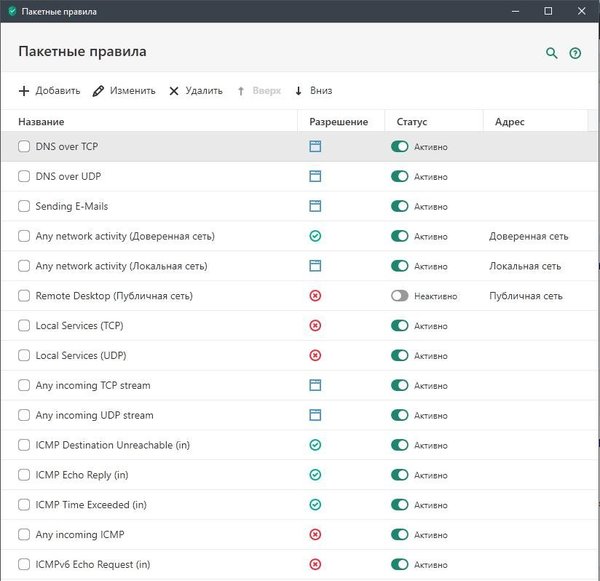Click the allow icon for ICMP Echo Reply
This screenshot has width=600, height=581.
click(x=315, y=474)
